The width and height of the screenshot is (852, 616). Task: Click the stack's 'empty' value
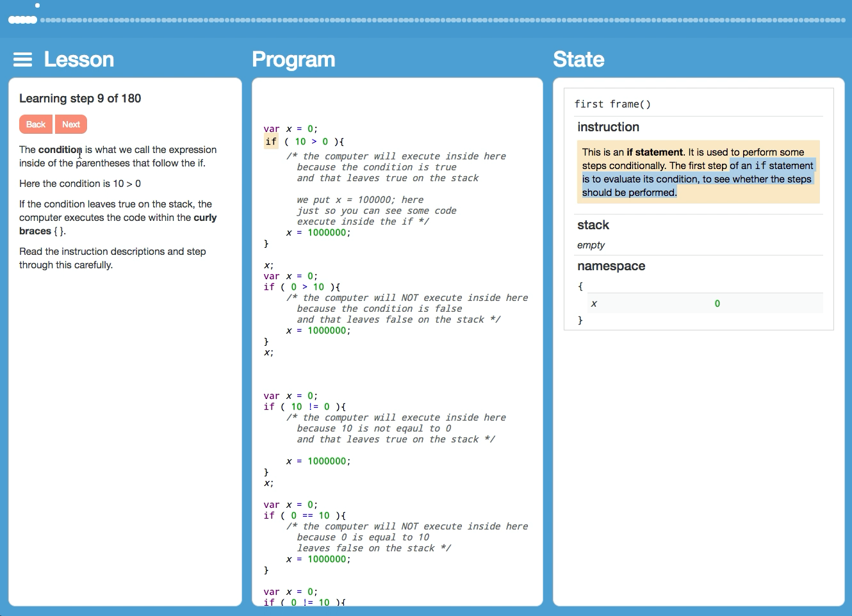[591, 245]
